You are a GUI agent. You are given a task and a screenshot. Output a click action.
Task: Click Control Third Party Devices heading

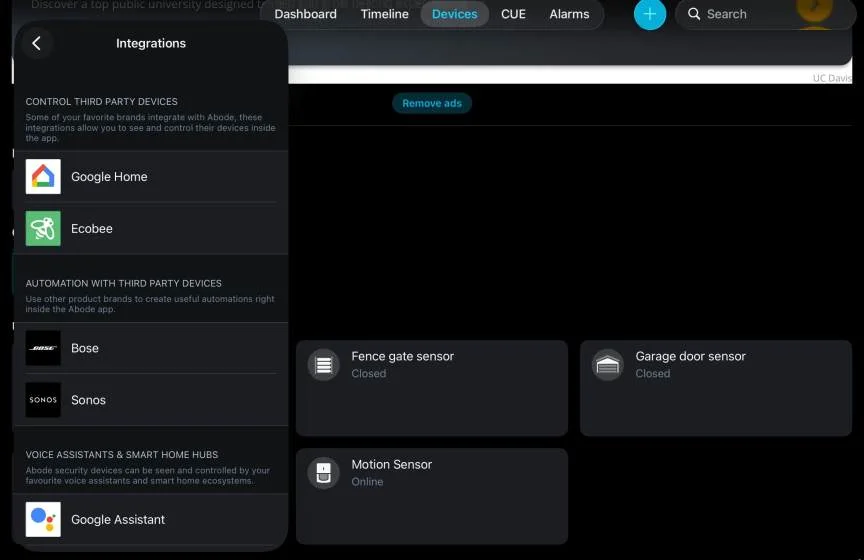tap(101, 101)
